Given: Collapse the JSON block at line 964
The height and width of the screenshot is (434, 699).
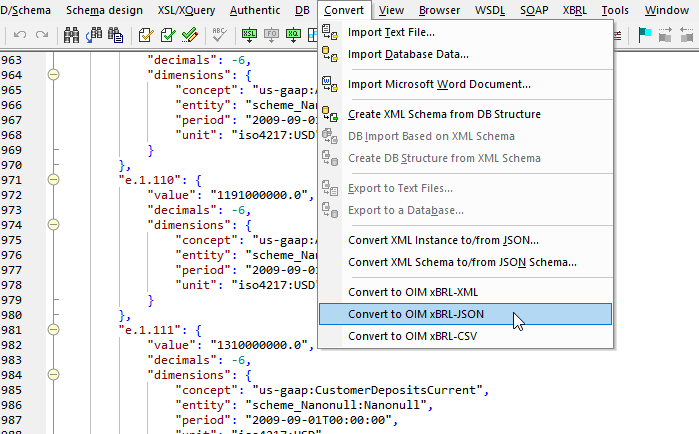Looking at the screenshot, I should click(54, 74).
